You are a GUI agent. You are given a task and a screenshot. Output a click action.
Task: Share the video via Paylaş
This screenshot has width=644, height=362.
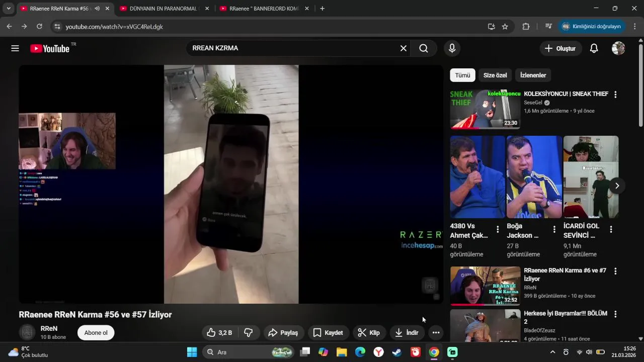point(283,332)
